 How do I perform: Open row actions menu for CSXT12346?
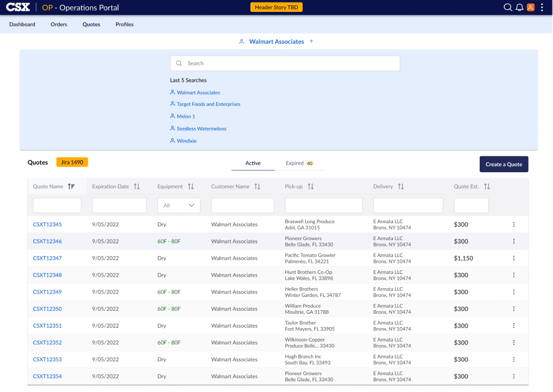[514, 241]
